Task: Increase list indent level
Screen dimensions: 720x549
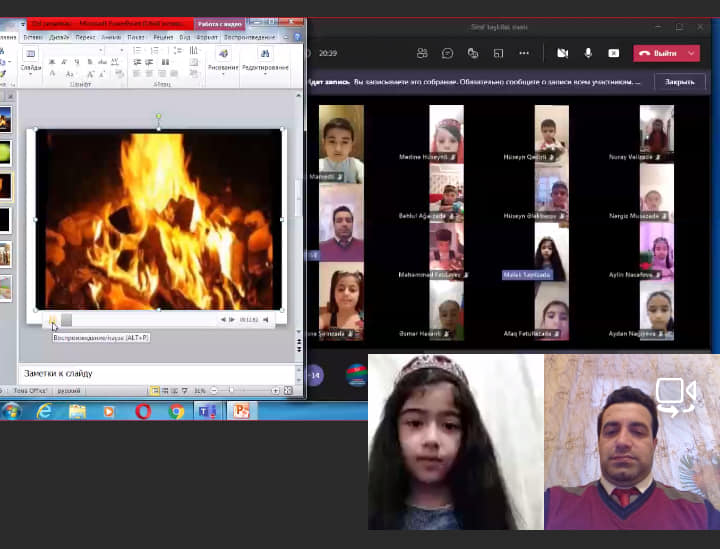Action: click(149, 62)
